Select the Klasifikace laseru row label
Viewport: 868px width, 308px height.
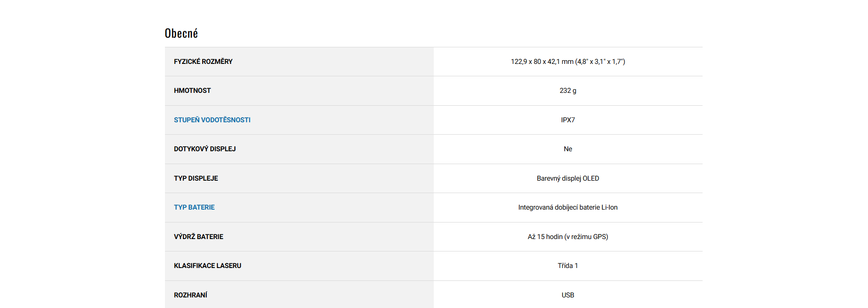207,266
